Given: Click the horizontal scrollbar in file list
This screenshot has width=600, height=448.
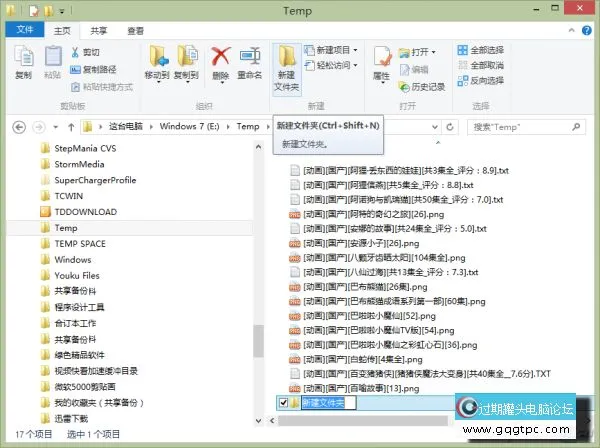Looking at the screenshot, I should [363, 421].
